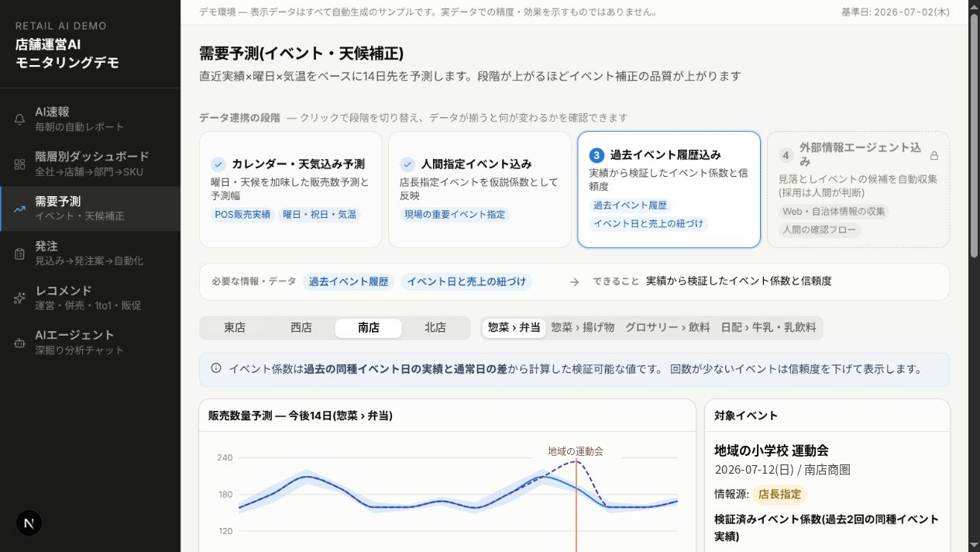Click the POS販売実績 tag
Image resolution: width=980 pixels, height=552 pixels.
pos(242,215)
